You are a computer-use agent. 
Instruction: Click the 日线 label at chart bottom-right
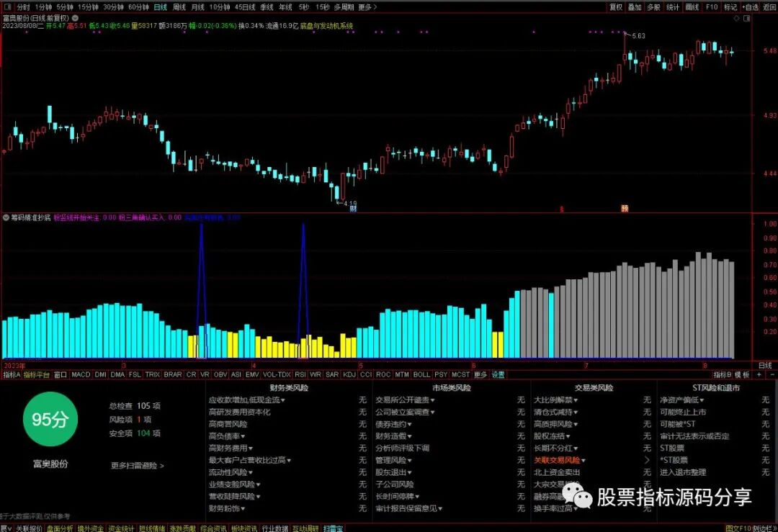[765, 366]
